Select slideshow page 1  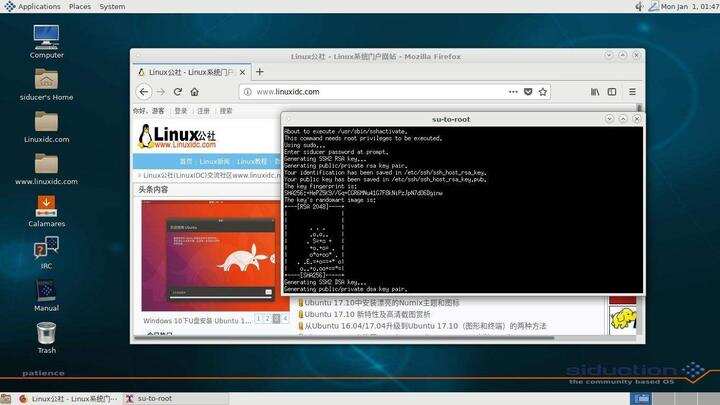259,318
